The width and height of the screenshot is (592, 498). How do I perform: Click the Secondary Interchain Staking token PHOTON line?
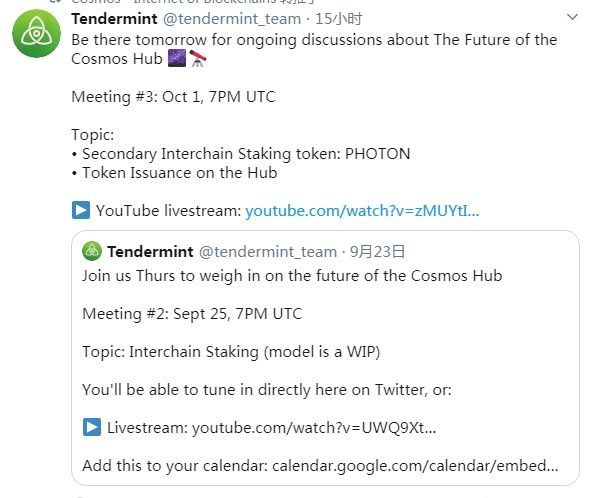pos(241,154)
